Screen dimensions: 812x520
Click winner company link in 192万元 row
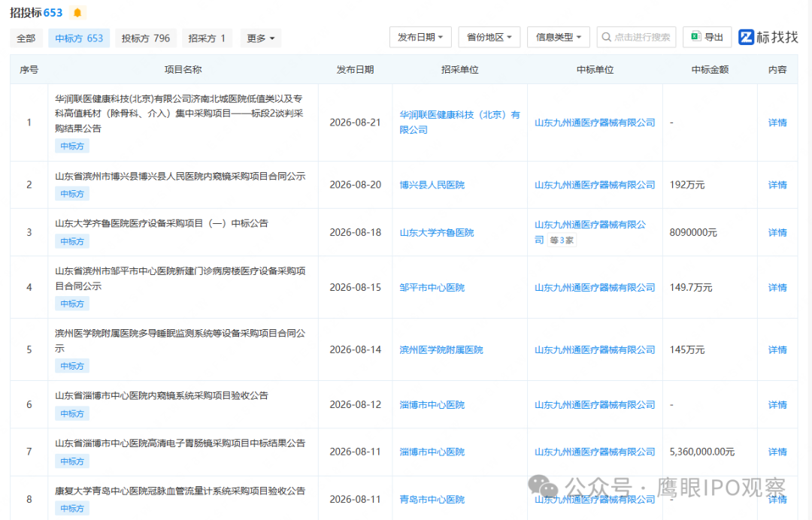pyautogui.click(x=595, y=185)
